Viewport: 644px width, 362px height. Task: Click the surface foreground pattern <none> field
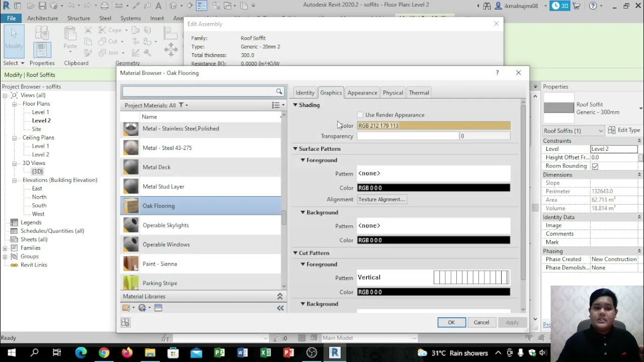pos(433,173)
